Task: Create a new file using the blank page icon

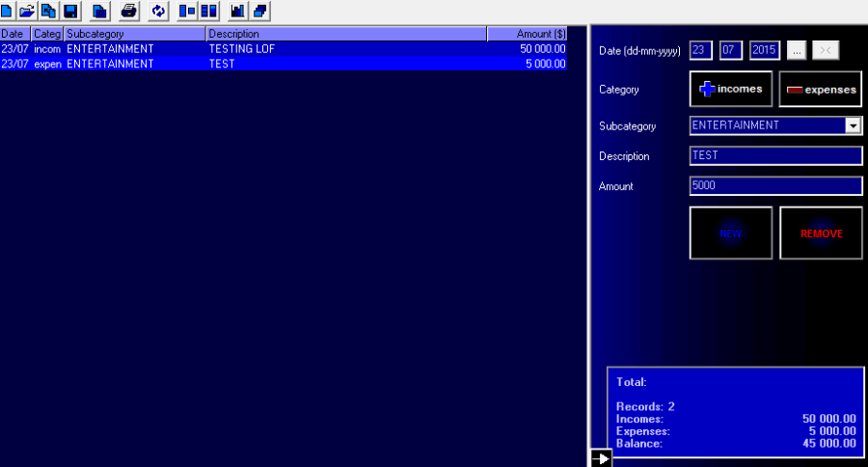Action: point(7,11)
